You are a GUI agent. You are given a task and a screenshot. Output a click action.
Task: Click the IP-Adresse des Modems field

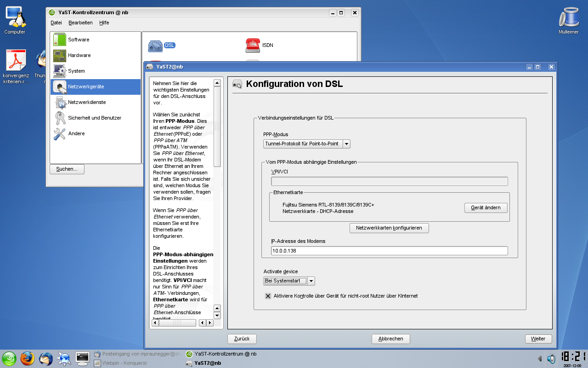(x=390, y=251)
